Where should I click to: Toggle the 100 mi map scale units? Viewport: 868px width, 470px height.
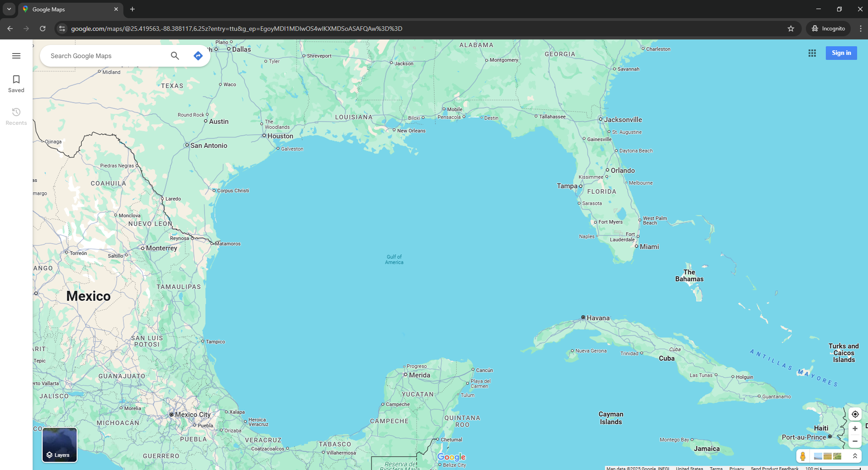click(832, 468)
